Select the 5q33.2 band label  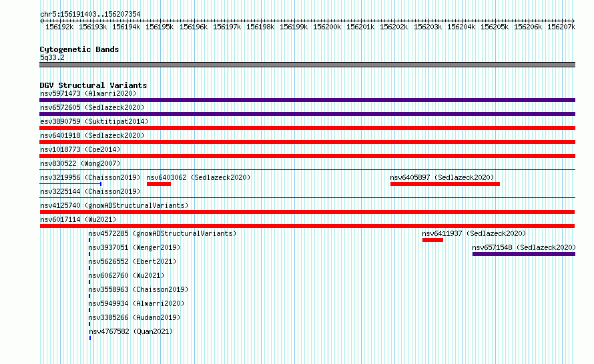[52, 57]
